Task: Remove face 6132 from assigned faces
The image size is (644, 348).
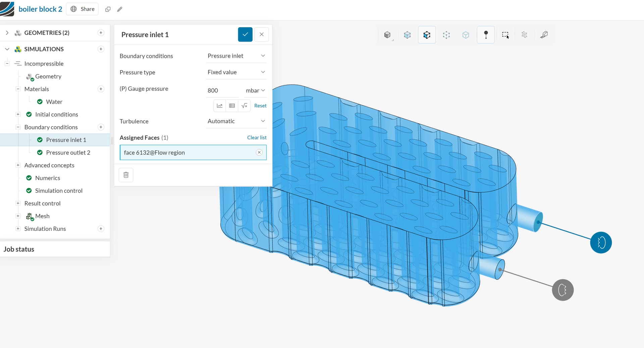Action: [259, 152]
